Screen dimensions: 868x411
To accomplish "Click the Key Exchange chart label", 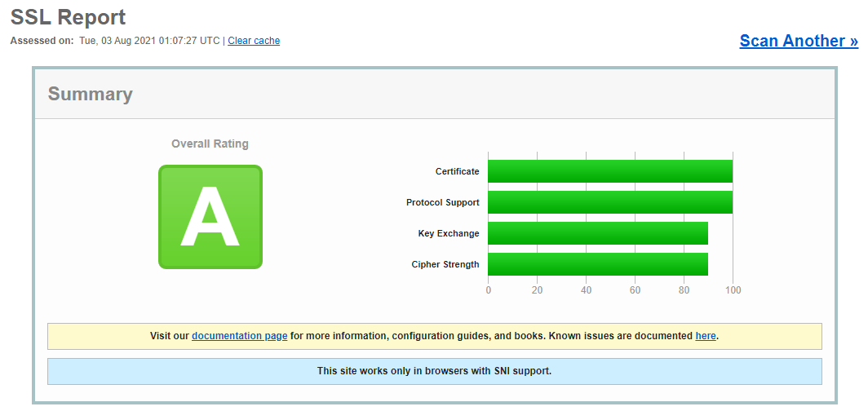I will [x=449, y=233].
